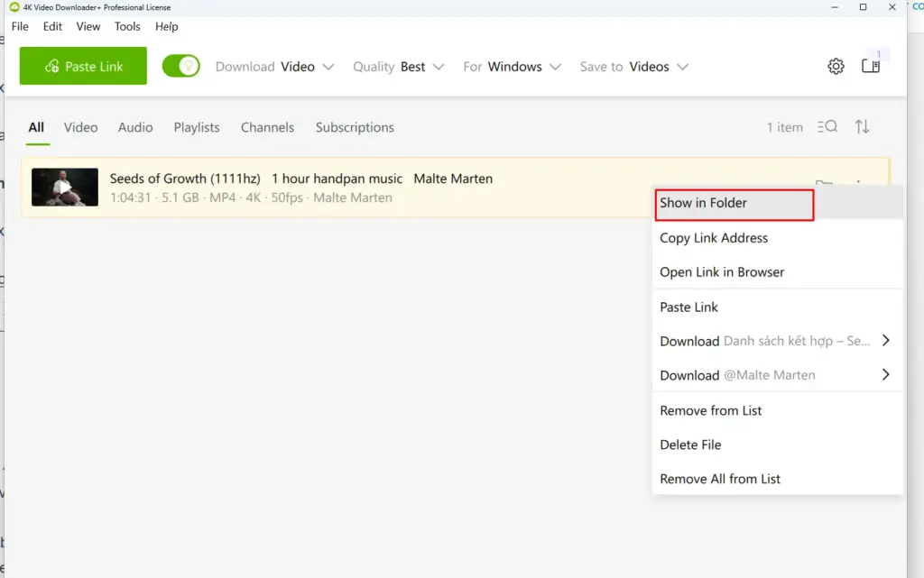Choose Remove from List

[x=777, y=410]
